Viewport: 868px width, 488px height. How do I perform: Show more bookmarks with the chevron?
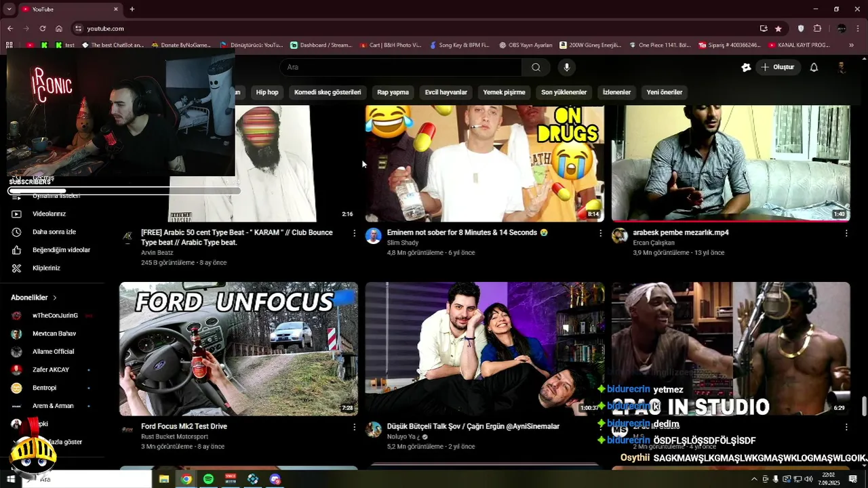pyautogui.click(x=852, y=45)
